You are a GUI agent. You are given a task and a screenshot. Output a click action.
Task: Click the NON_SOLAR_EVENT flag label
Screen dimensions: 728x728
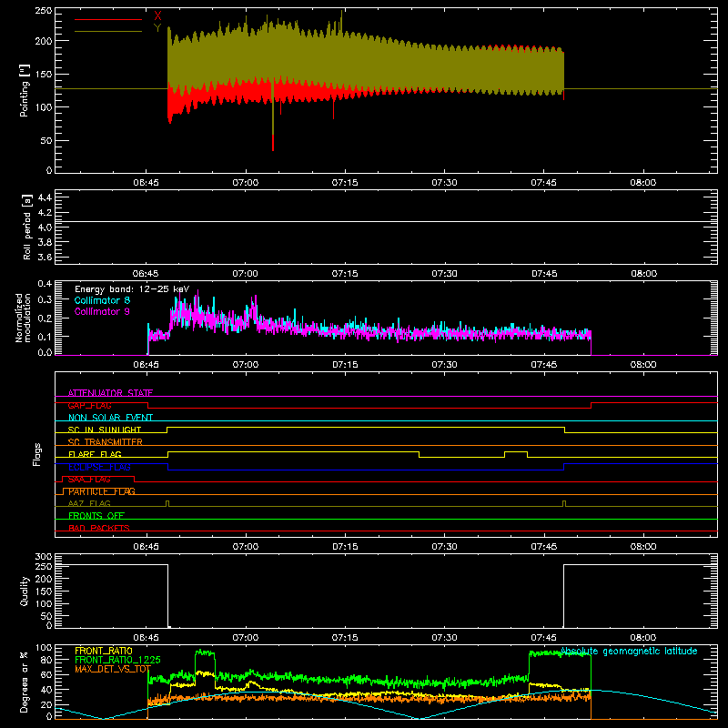click(x=110, y=418)
